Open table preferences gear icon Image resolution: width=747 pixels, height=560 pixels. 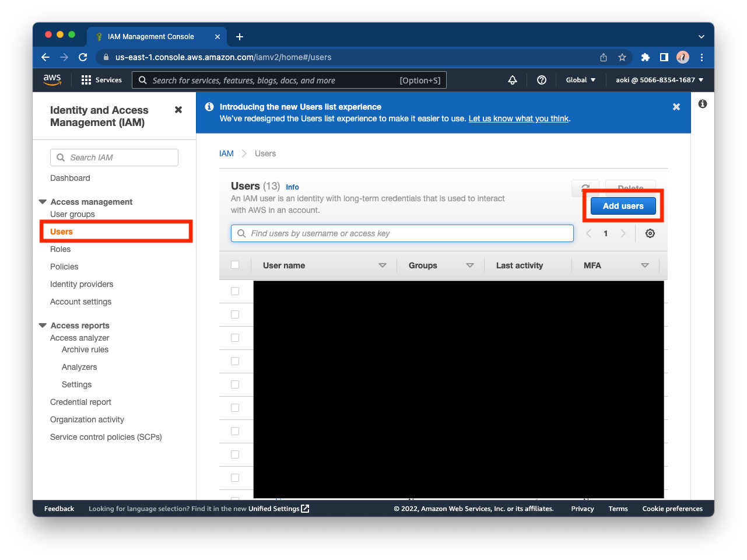pyautogui.click(x=650, y=233)
